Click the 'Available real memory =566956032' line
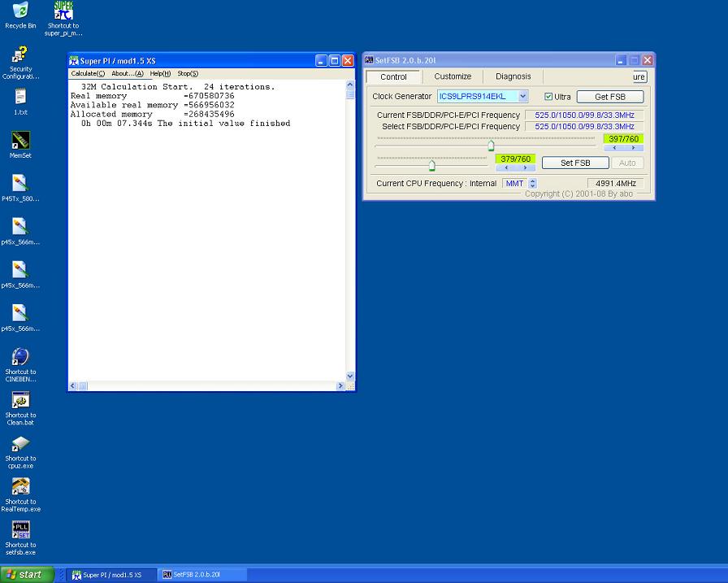Image resolution: width=728 pixels, height=583 pixels. click(152, 105)
